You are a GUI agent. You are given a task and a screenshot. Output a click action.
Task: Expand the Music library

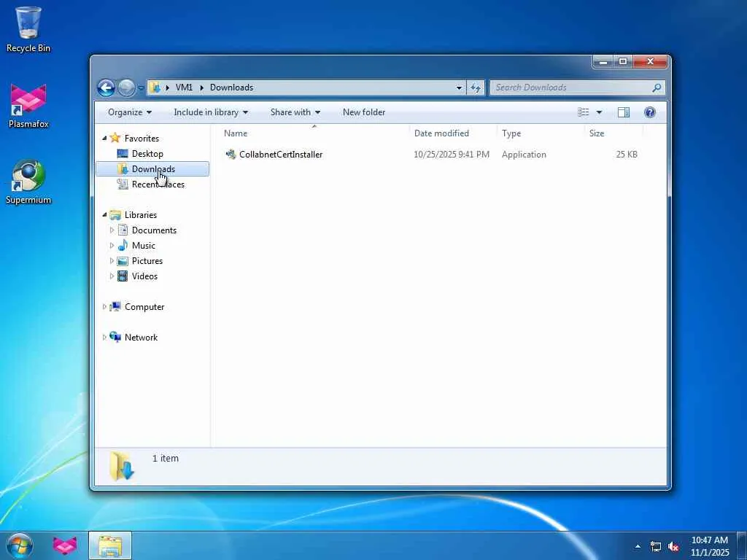(112, 245)
